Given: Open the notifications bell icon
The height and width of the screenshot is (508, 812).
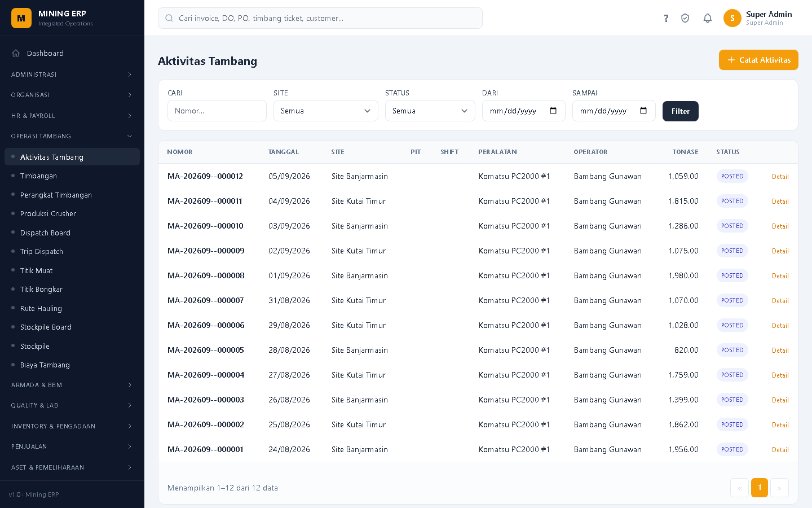Looking at the screenshot, I should [x=708, y=18].
